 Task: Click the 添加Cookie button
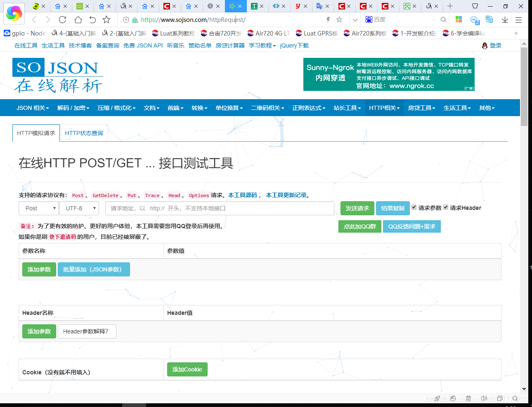click(x=187, y=369)
